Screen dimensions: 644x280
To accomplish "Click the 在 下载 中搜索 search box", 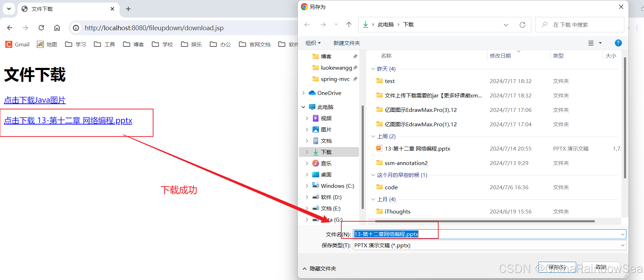I will [x=580, y=25].
